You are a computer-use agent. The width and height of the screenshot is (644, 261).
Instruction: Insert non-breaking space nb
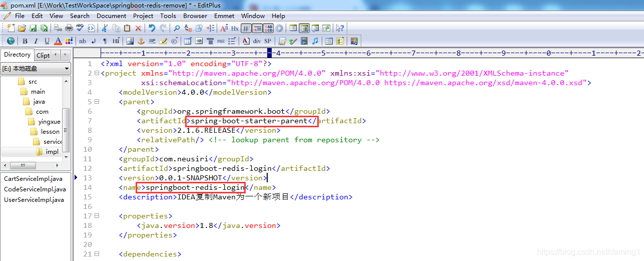[83, 41]
